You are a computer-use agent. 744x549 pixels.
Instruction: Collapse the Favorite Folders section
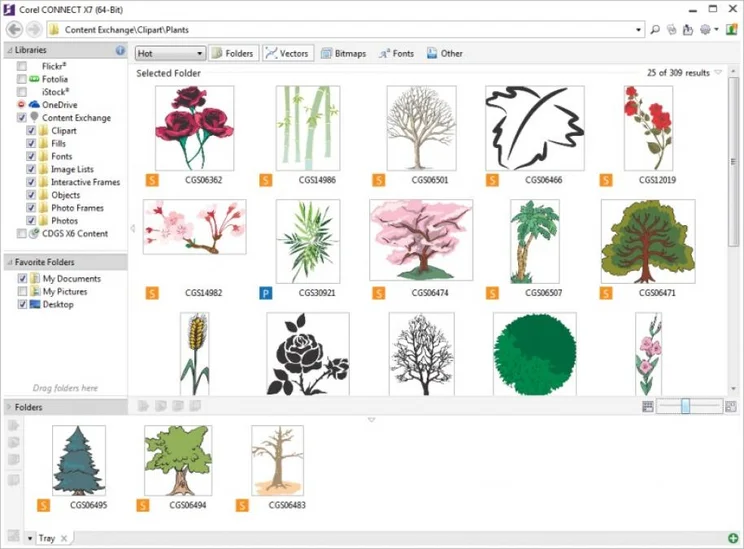tap(10, 262)
